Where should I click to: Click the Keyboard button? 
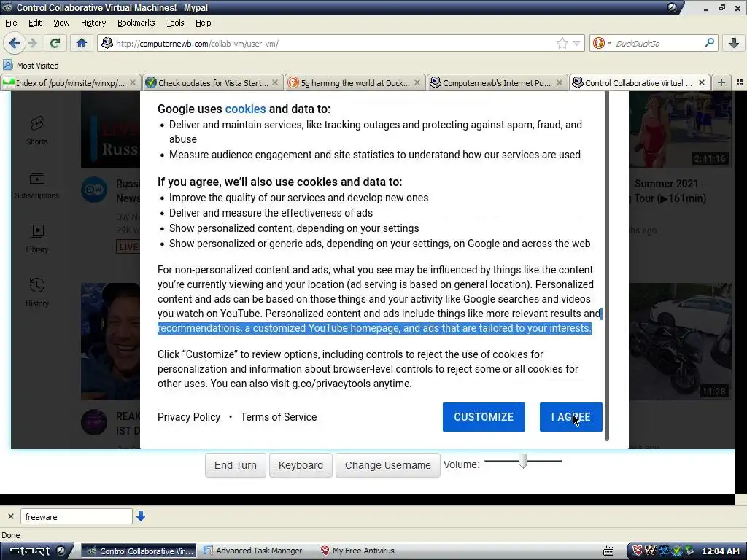pyautogui.click(x=301, y=465)
